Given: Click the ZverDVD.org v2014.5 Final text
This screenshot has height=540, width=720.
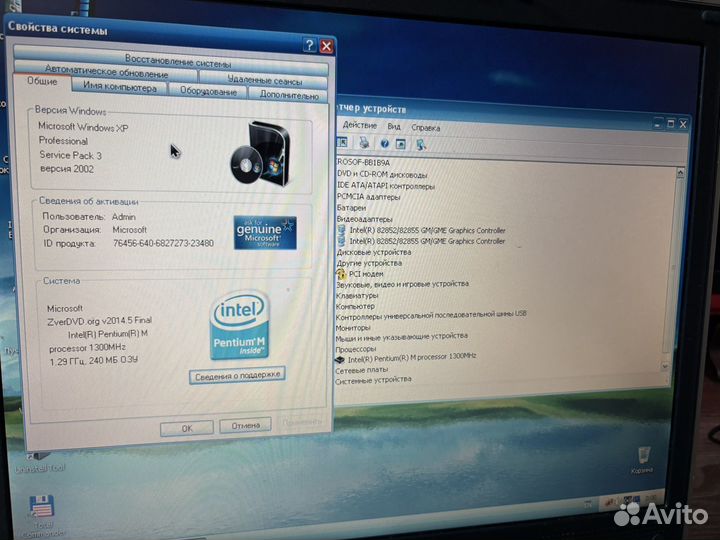Looking at the screenshot, I should click(x=99, y=321).
